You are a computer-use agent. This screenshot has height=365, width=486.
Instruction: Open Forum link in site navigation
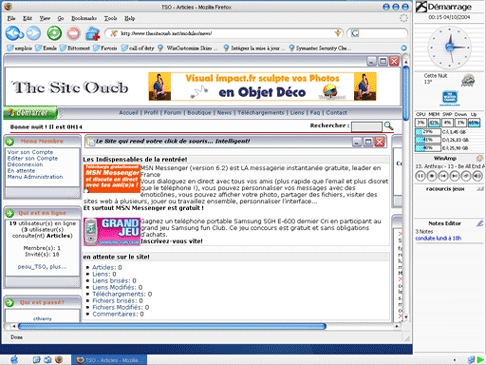172,113
